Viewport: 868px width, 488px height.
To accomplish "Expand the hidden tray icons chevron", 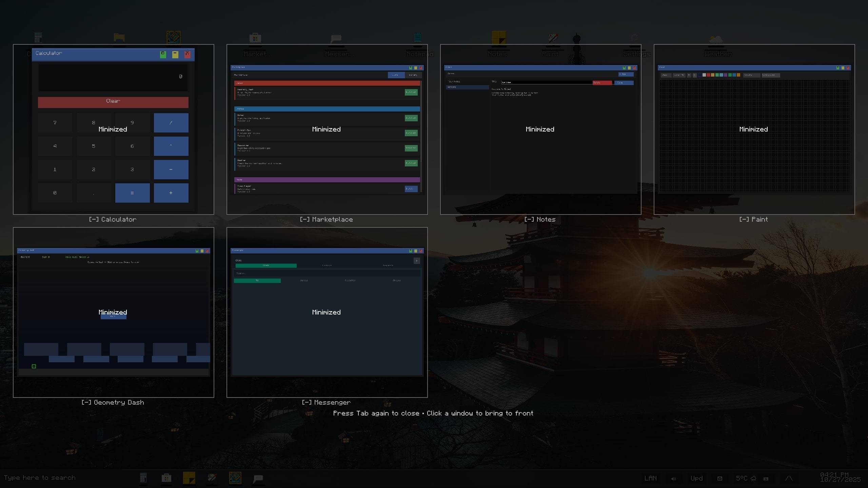I will tap(789, 478).
